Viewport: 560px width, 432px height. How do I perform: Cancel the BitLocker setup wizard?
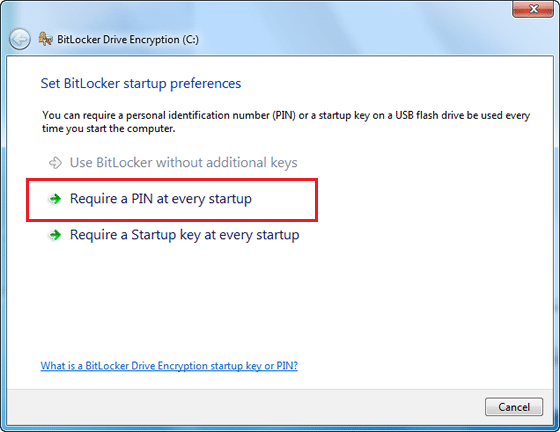[x=514, y=407]
